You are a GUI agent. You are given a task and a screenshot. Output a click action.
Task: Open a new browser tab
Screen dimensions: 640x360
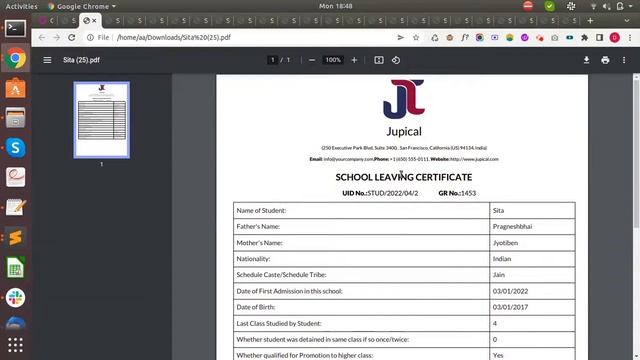click(590, 20)
